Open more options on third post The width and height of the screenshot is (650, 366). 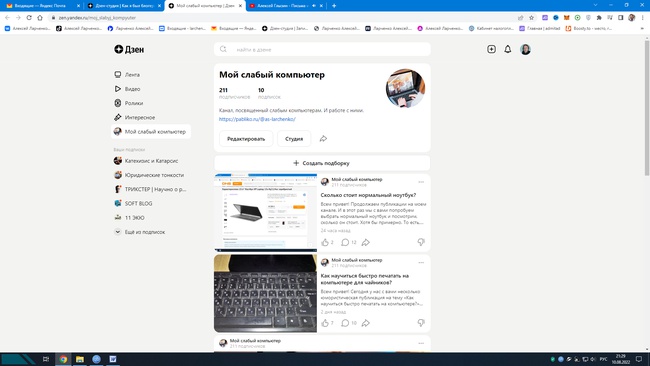pos(421,343)
